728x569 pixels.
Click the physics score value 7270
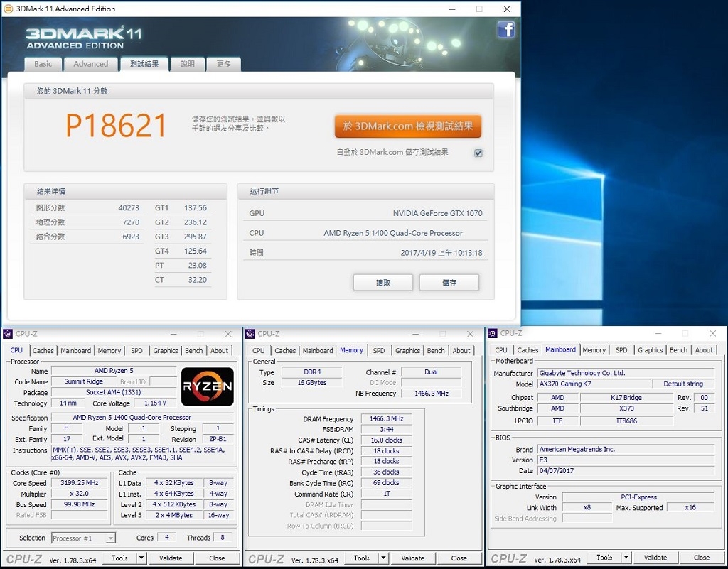click(131, 222)
